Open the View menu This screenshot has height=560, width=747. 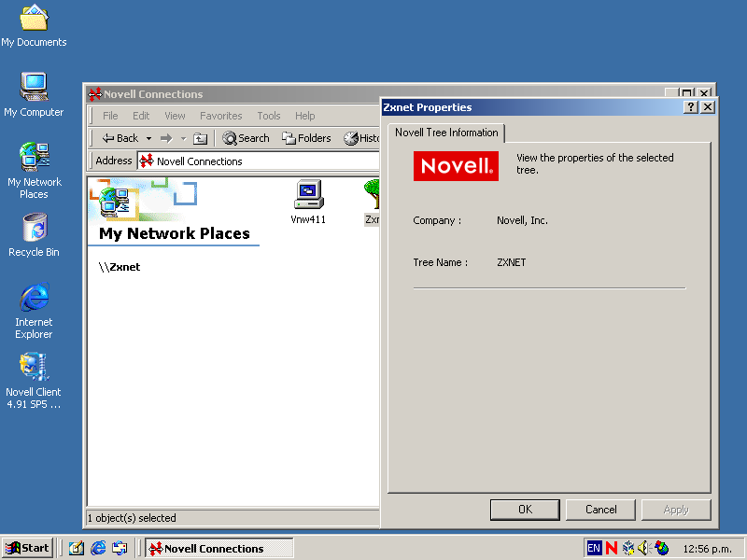pos(175,116)
